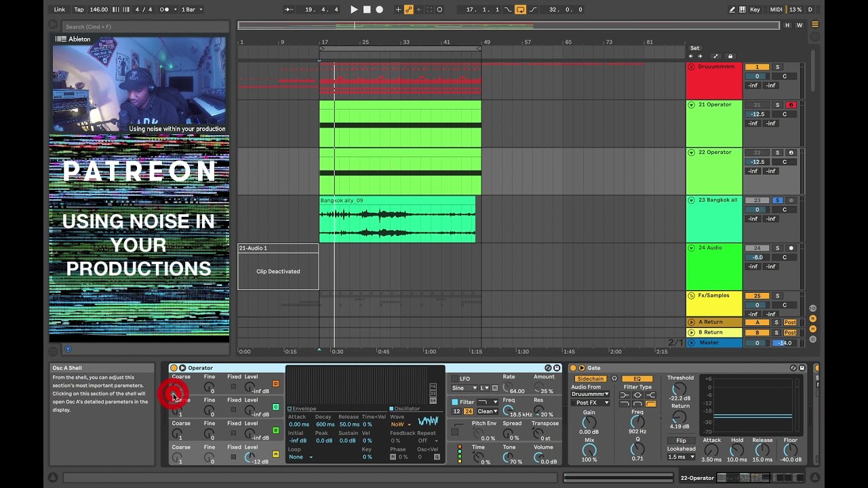The height and width of the screenshot is (488, 868).
Task: Click the H overview height button
Action: point(787,25)
